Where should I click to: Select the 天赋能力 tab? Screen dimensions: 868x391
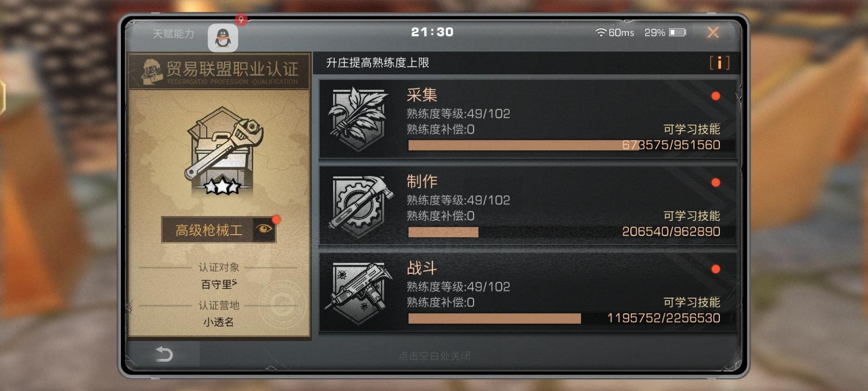174,34
